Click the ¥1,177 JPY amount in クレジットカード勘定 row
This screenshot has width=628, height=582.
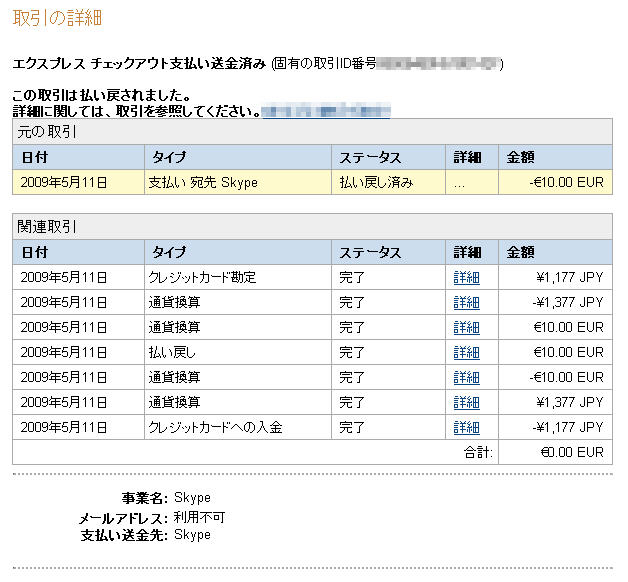pyautogui.click(x=570, y=278)
